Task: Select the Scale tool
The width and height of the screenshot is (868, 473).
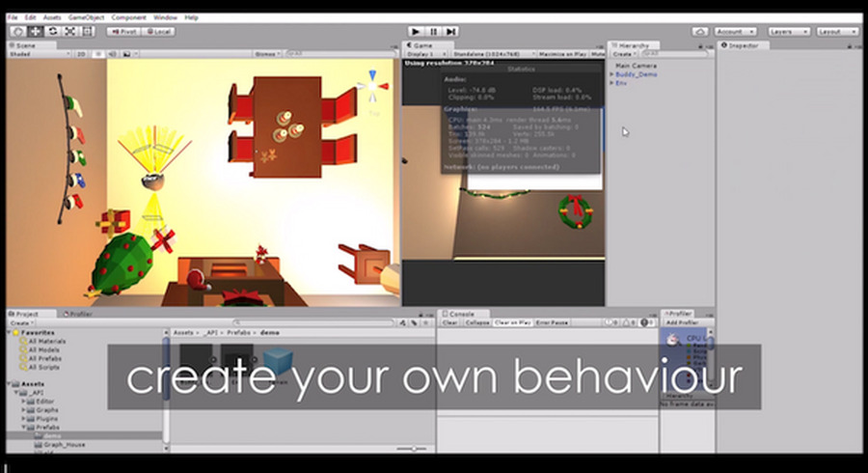Action: [70, 32]
